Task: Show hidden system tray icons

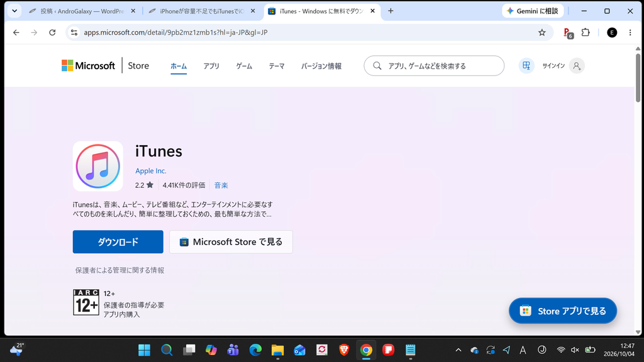Action: 458,350
